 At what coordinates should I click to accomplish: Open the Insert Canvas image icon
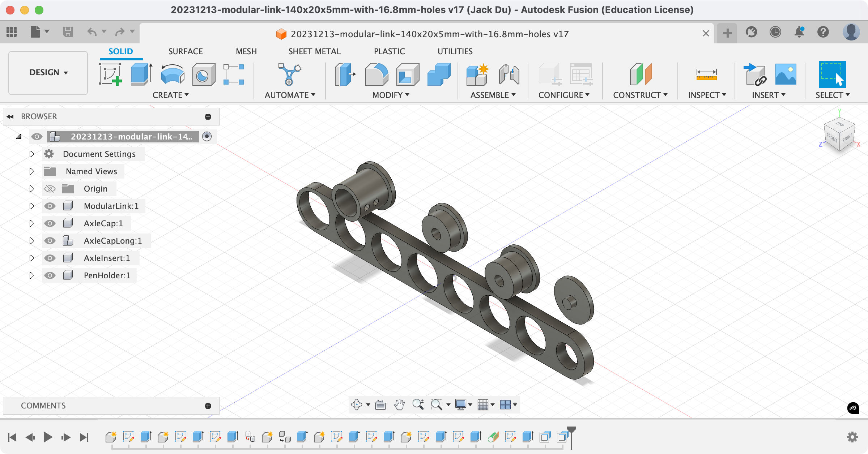click(x=786, y=74)
